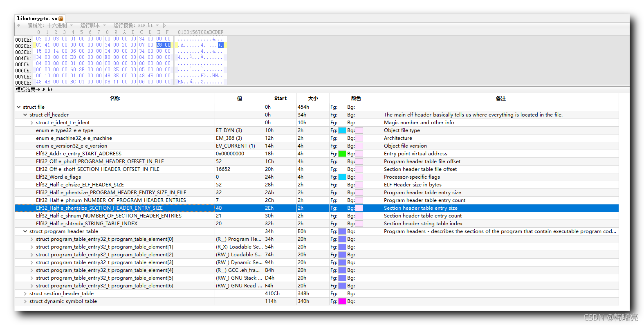Click the hex address 0040h

[23, 58]
